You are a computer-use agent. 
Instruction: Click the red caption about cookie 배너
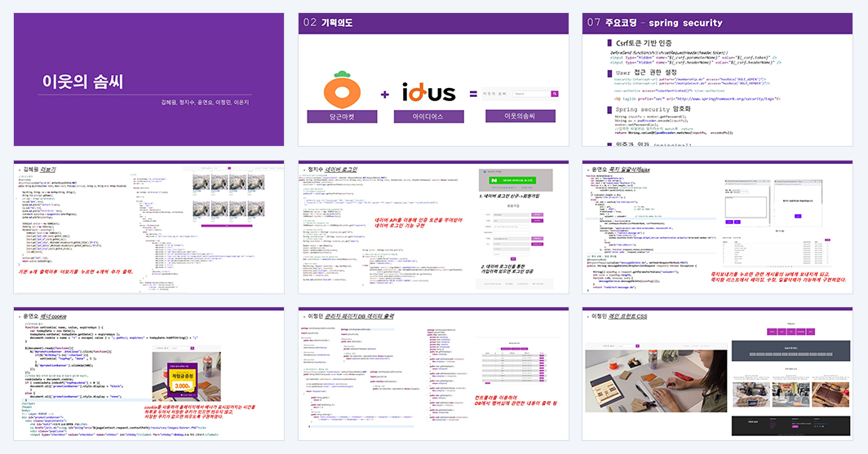200,412
